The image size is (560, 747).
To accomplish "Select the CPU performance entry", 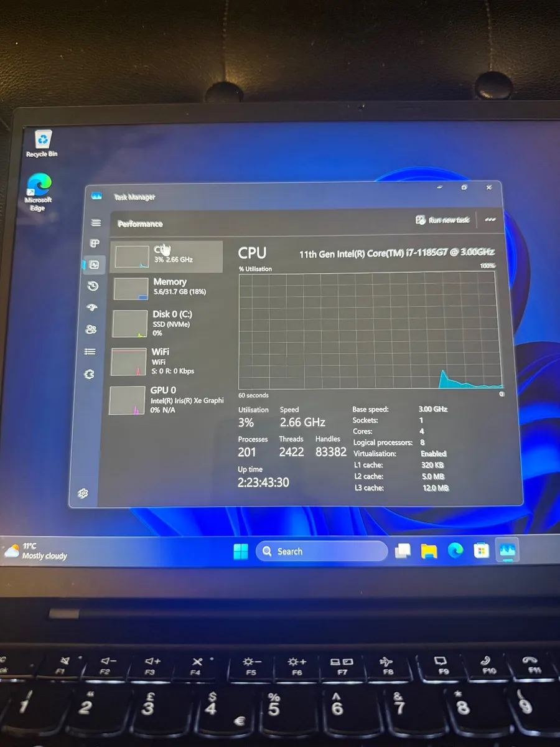I will (166, 256).
